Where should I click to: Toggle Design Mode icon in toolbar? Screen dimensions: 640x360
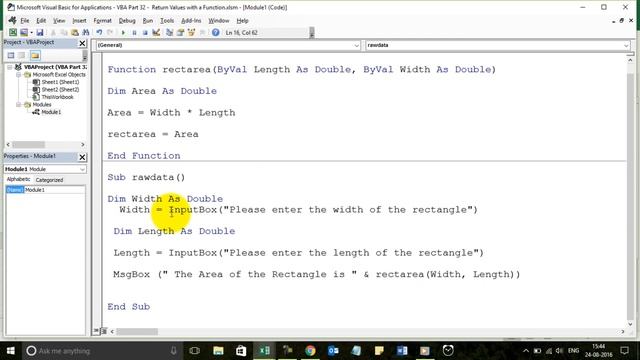click(156, 32)
